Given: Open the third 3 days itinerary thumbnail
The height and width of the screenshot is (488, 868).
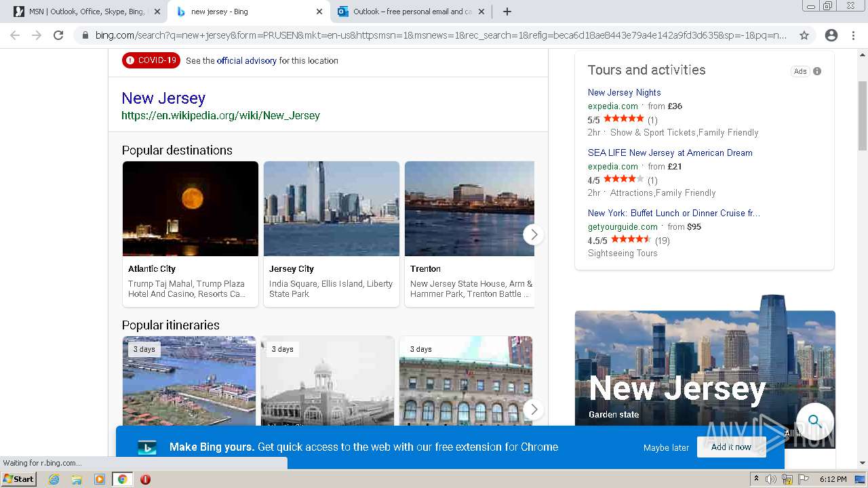Looking at the screenshot, I should [466, 381].
